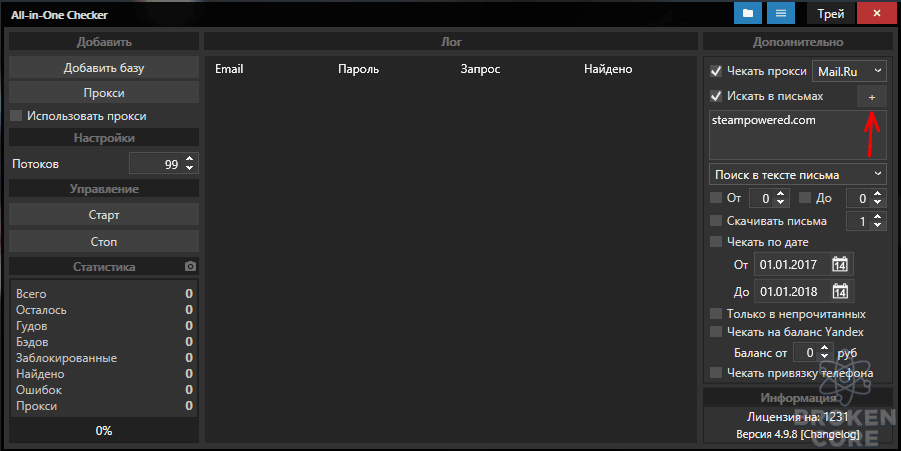Enable Чекать на баланс Yandex checkbox

tap(716, 331)
